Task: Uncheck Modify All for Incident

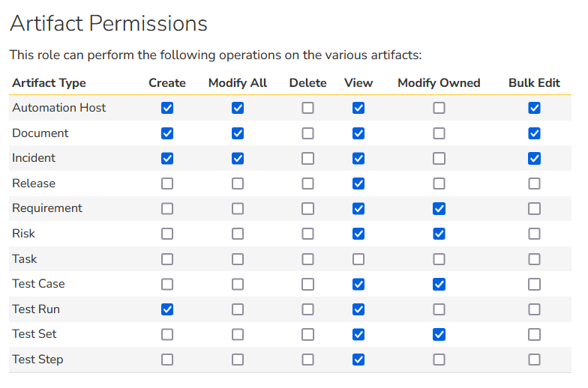Action: (238, 158)
